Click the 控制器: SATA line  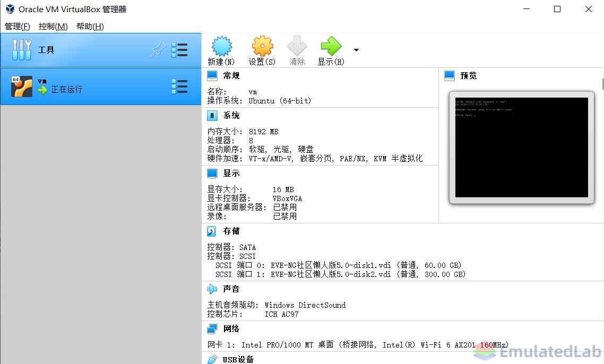point(231,247)
